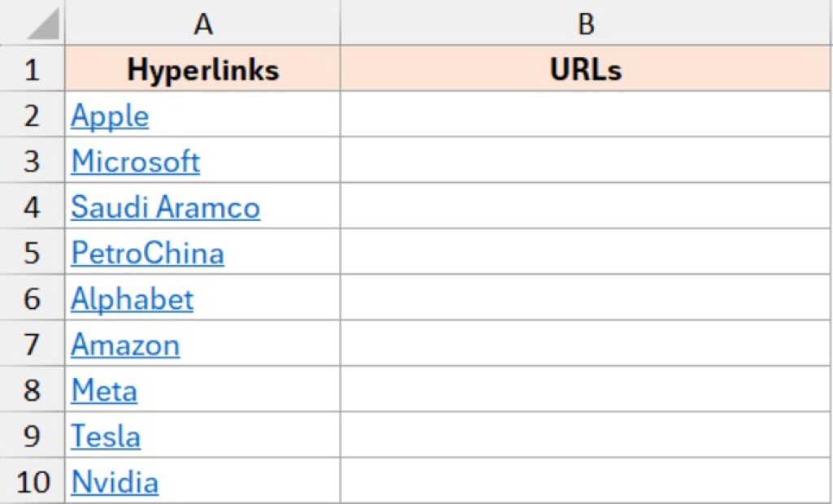Select the Hyperlinks header cell
Viewport: 833px width, 504px height.
201,70
